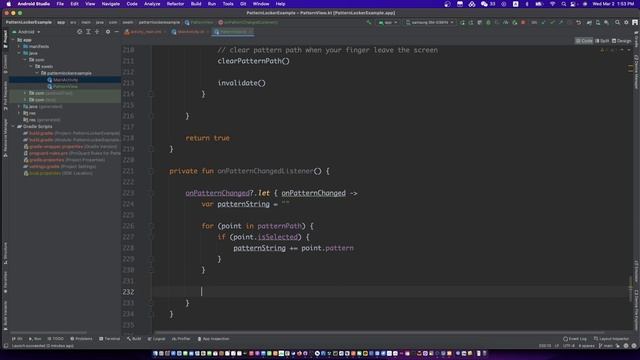Click the Make Project hammer icon

tap(369, 22)
